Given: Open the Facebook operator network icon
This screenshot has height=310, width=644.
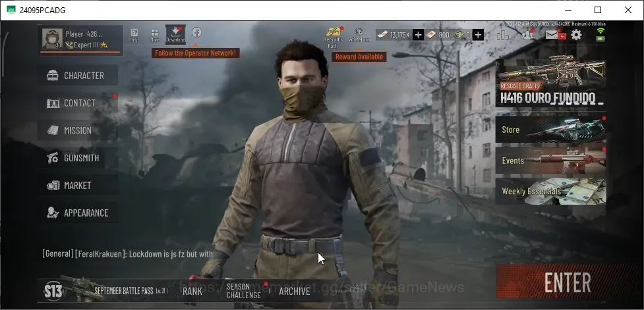Looking at the screenshot, I should (x=196, y=32).
